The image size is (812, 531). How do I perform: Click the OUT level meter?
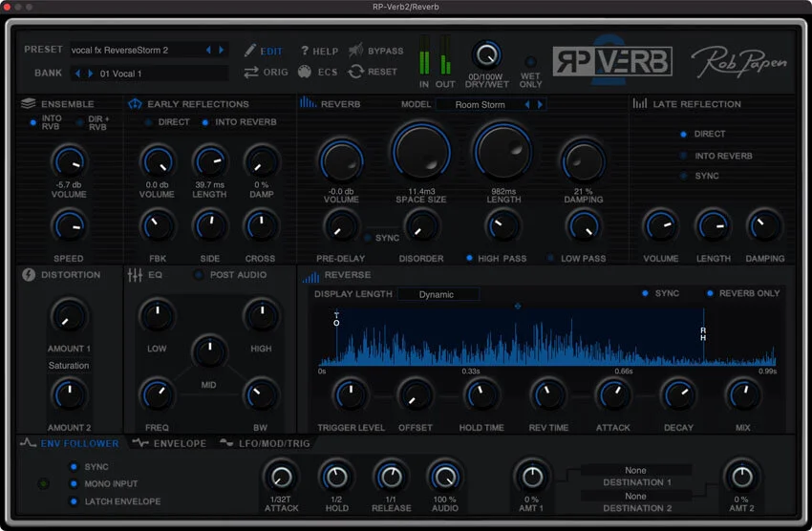[x=445, y=56]
